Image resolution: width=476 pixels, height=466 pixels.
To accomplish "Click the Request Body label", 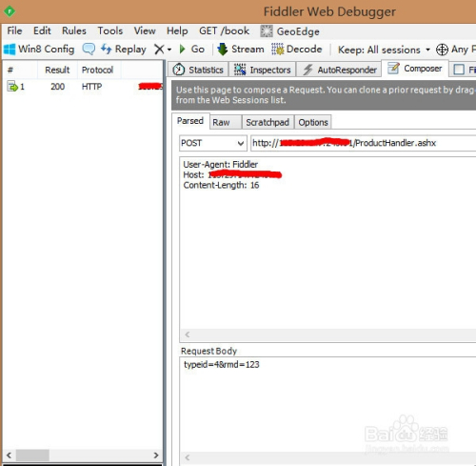I will click(208, 351).
